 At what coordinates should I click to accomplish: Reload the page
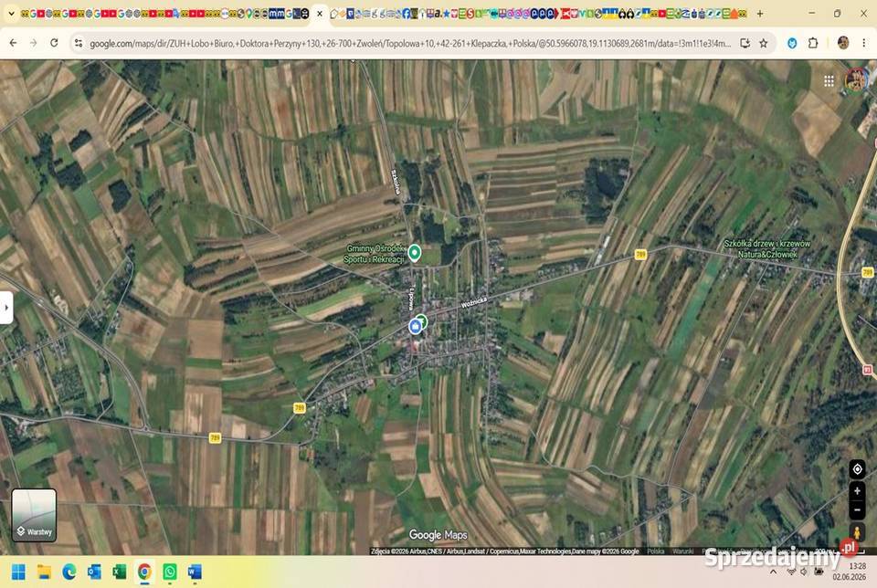click(x=54, y=43)
